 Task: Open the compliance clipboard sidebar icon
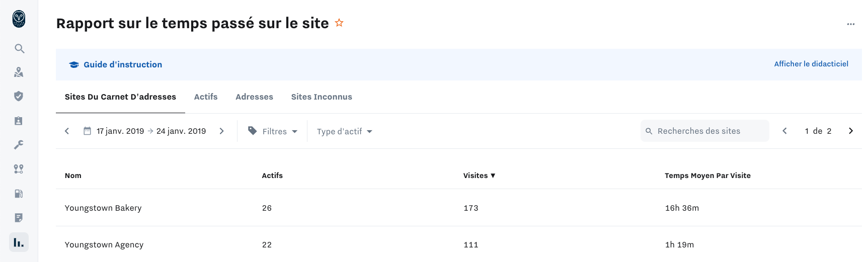[x=19, y=121]
